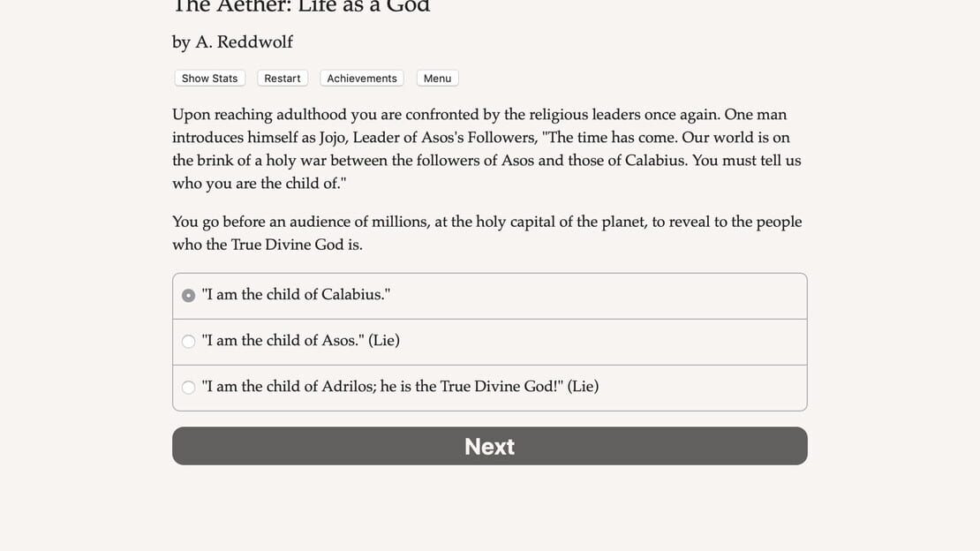Viewport: 980px width, 551px height.
Task: Click the phrase "True Divine God is." in story
Action: tap(297, 245)
